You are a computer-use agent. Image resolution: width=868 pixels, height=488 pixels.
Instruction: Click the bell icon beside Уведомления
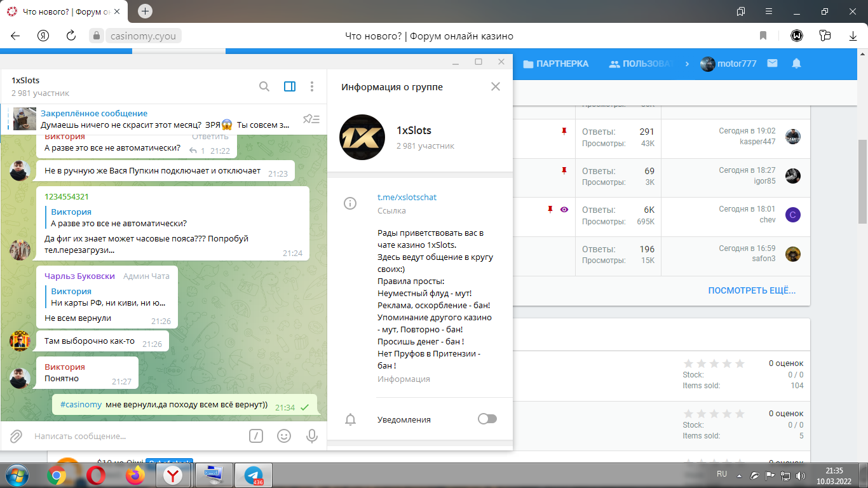coord(350,419)
